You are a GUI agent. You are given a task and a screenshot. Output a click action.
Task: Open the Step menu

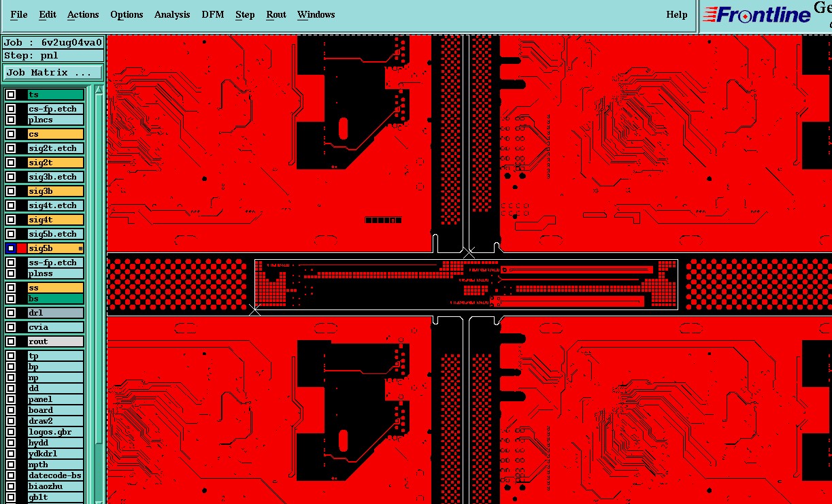tap(245, 14)
